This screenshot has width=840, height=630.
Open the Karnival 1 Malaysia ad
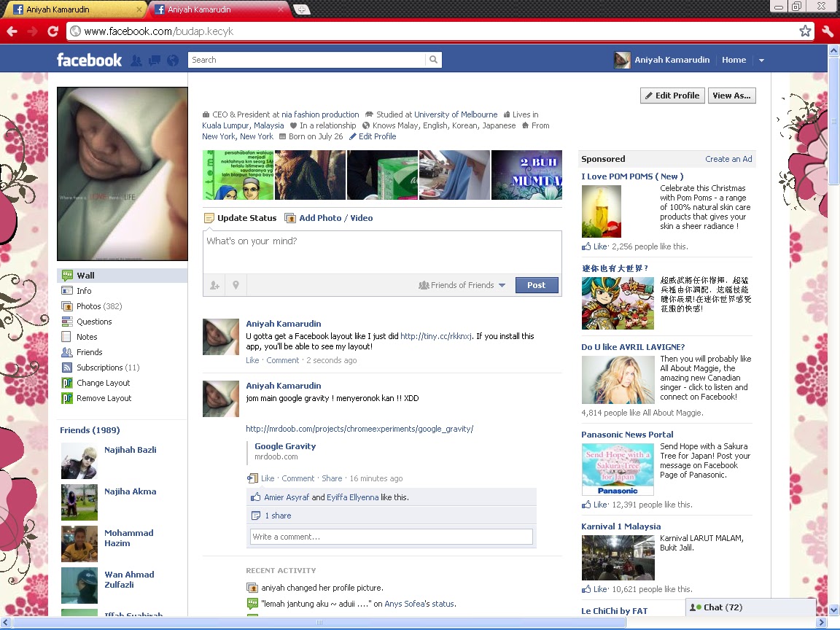(621, 526)
